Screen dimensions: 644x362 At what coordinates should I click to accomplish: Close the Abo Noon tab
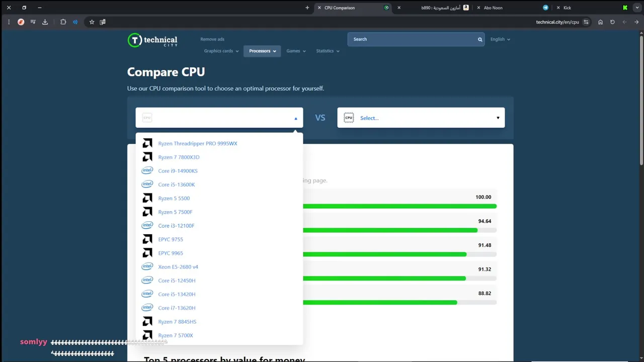coord(478,8)
